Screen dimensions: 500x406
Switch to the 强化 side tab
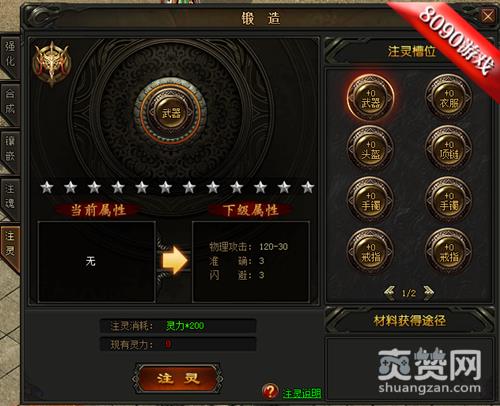pyautogui.click(x=10, y=55)
